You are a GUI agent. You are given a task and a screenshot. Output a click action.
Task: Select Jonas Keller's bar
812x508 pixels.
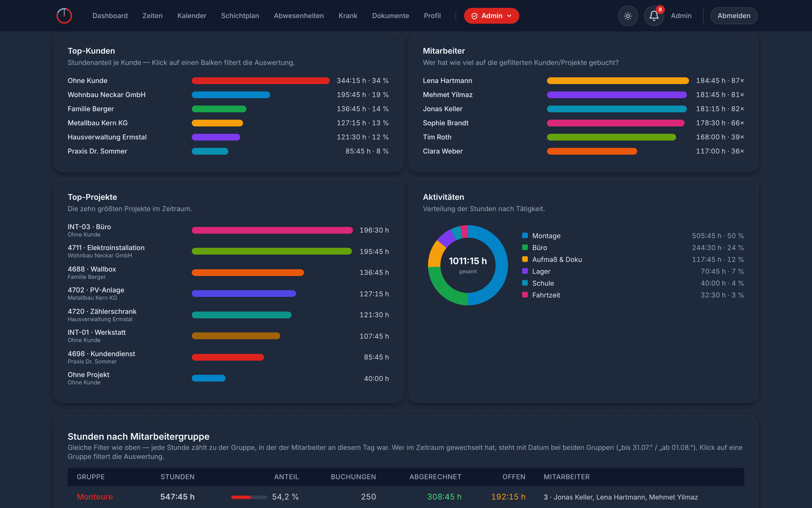click(617, 109)
